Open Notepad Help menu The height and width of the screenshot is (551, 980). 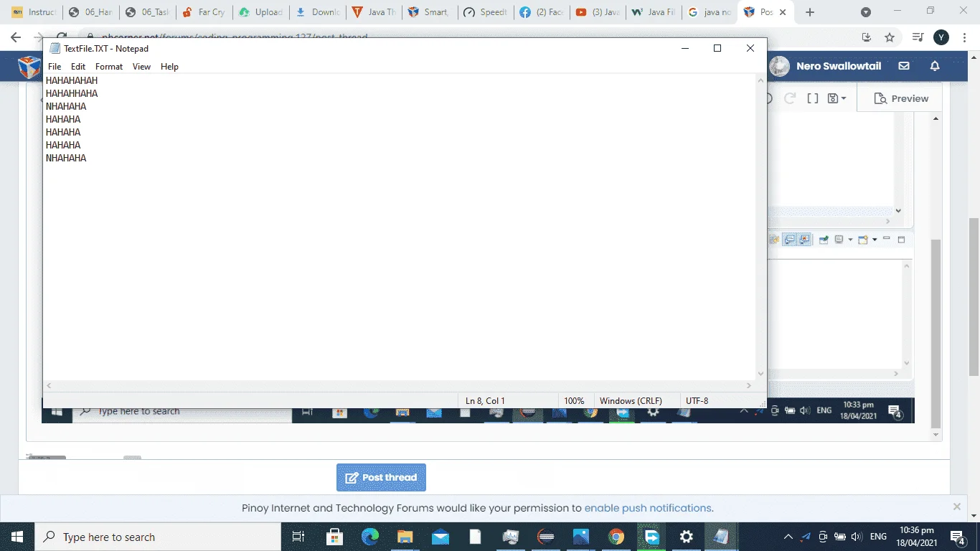click(x=169, y=67)
